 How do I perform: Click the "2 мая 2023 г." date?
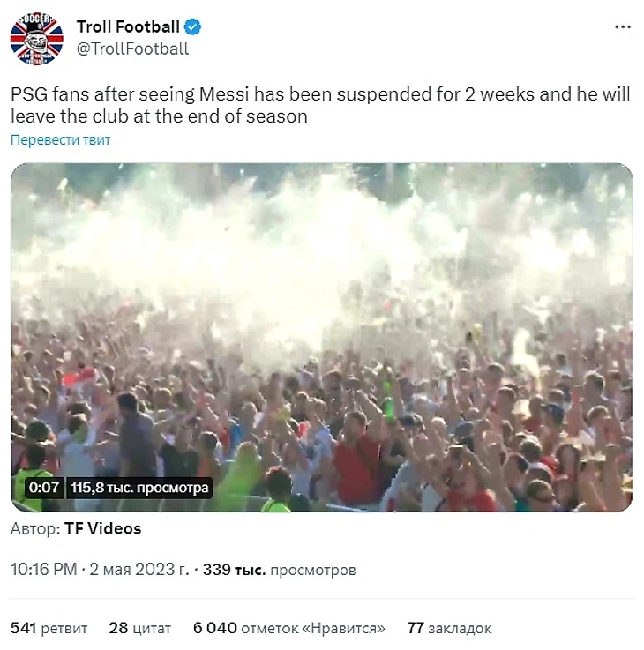139,570
